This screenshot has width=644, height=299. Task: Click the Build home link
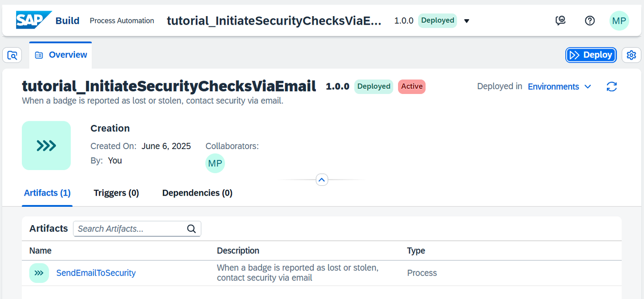[68, 21]
